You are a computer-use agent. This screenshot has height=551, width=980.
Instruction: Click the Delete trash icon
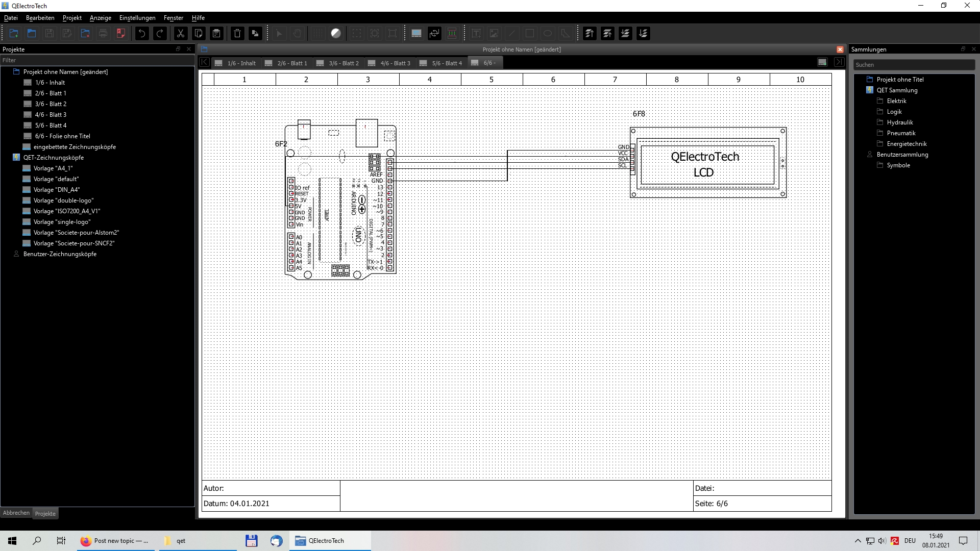point(237,34)
